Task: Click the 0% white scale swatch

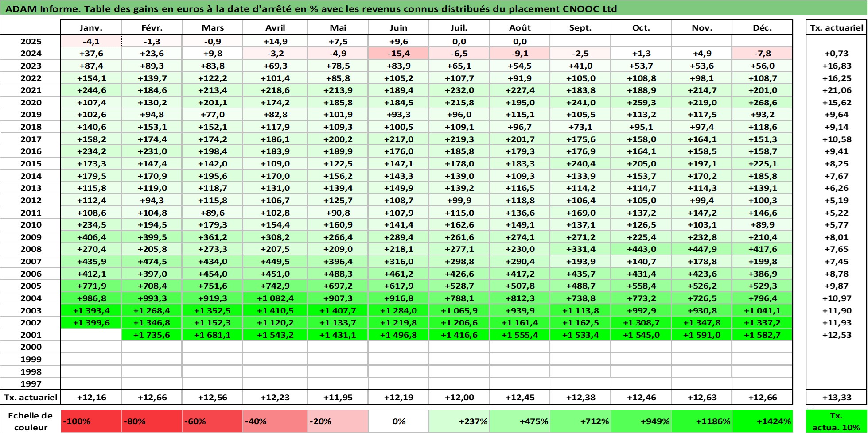Action: 398,421
